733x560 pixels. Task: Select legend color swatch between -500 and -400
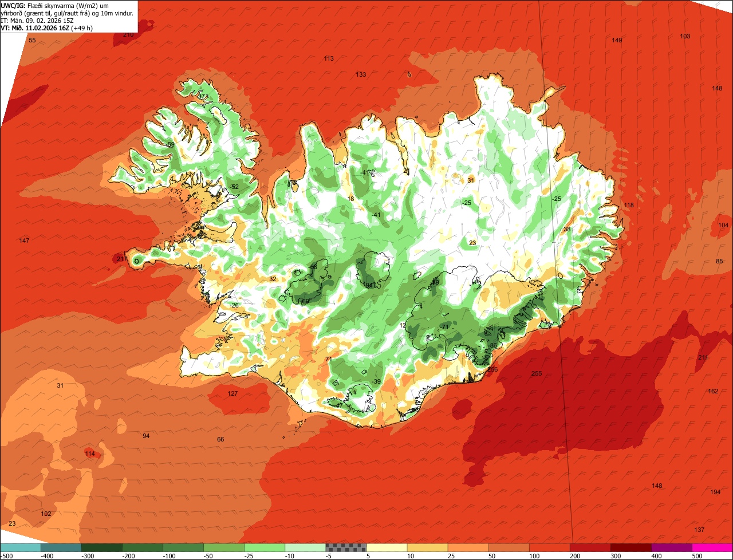20,547
